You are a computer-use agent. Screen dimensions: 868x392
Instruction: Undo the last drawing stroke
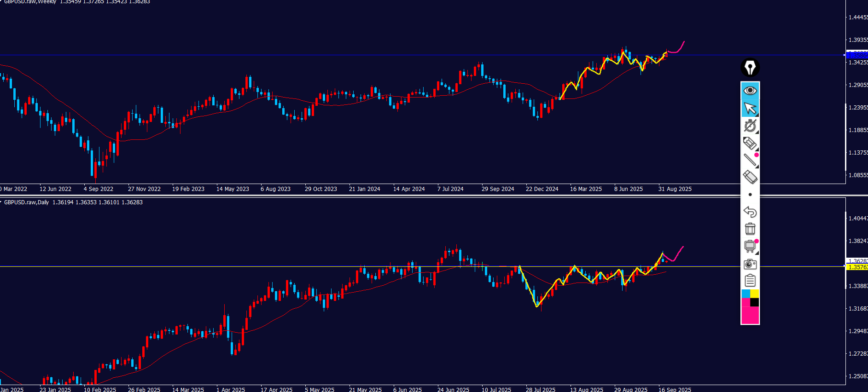click(x=750, y=212)
